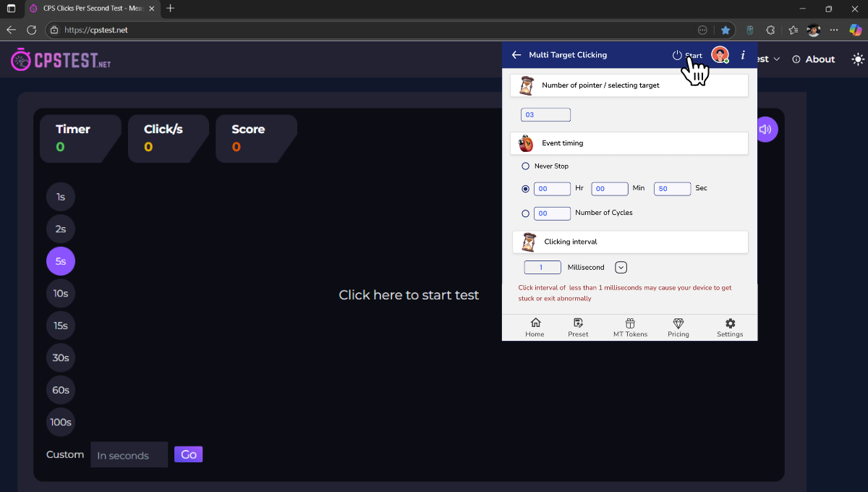Expand the Millisecond unit dropdown
This screenshot has height=492, width=868.
point(621,268)
